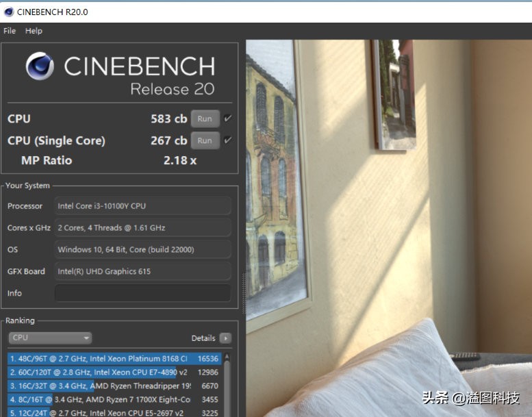532x417 pixels.
Task: Open the Ranking CPU dropdown
Action: tap(50, 338)
